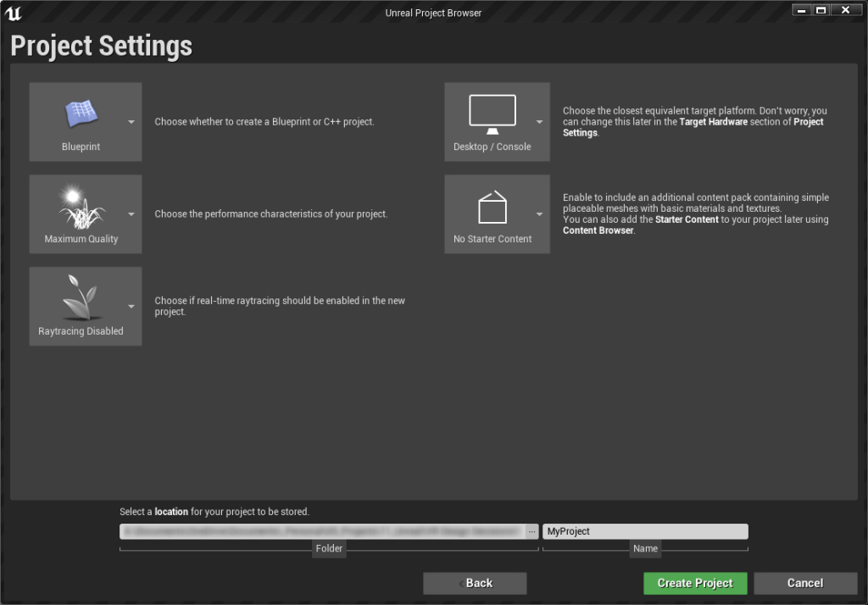This screenshot has width=868, height=605.
Task: Cancel the project creation dialog
Action: tap(804, 583)
